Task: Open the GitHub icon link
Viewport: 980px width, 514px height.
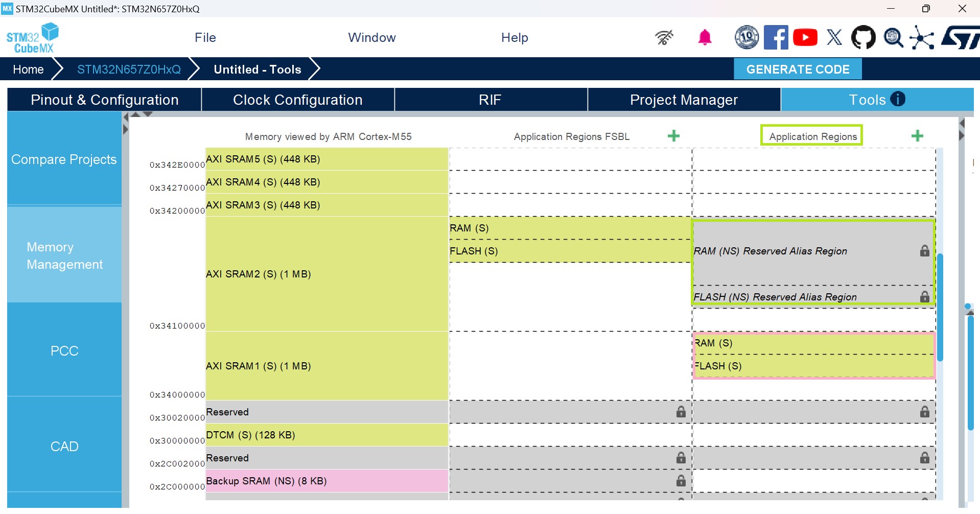Action: (x=864, y=37)
